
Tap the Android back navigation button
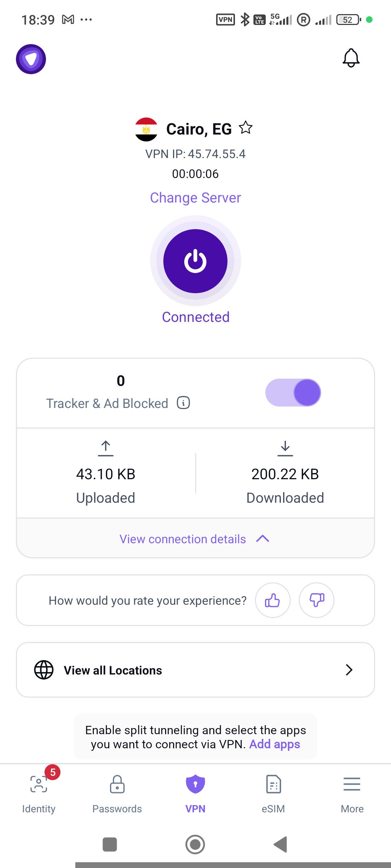[281, 844]
